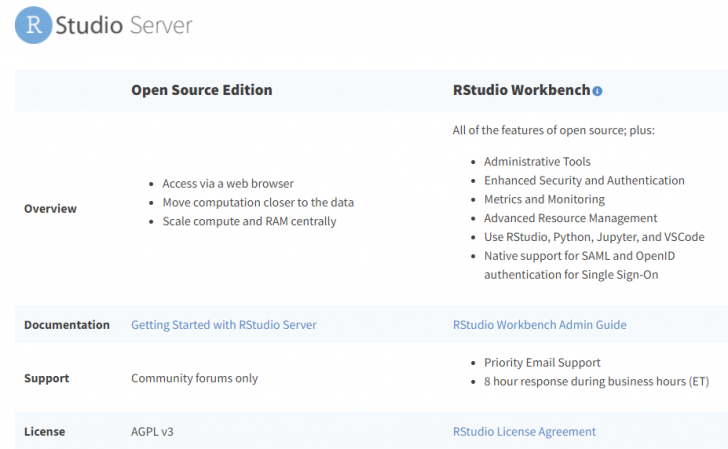Click the 'Studio Server' title text
The image size is (728, 449).
point(124,25)
